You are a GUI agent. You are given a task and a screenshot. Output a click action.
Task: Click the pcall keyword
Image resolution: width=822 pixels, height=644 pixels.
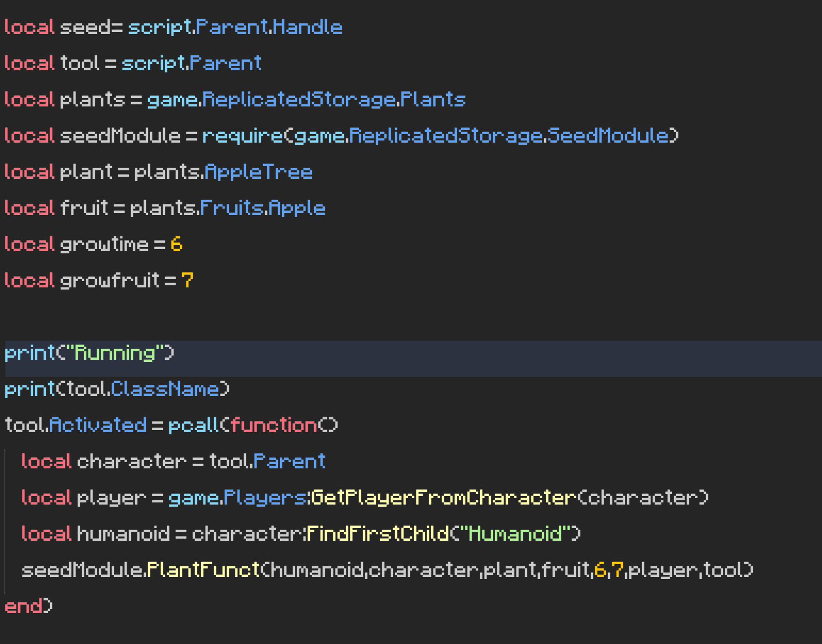[x=192, y=425]
